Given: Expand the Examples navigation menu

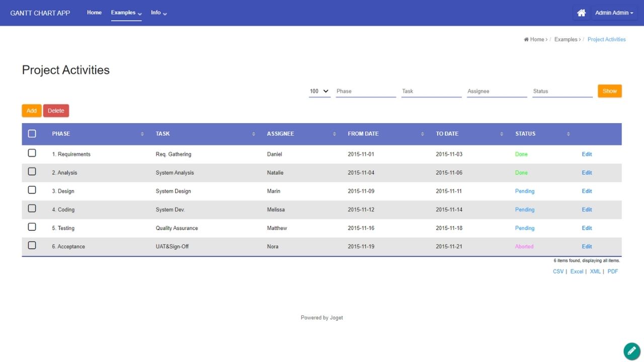Looking at the screenshot, I should (126, 13).
